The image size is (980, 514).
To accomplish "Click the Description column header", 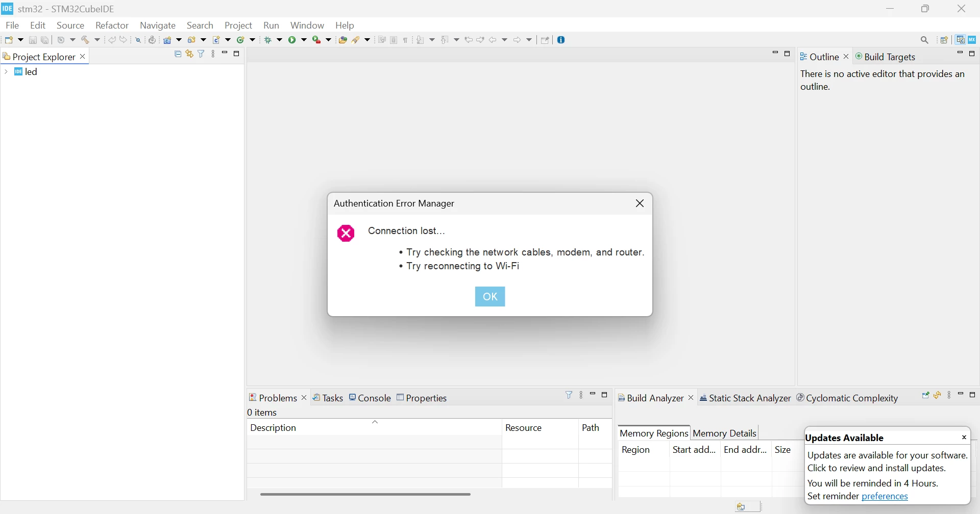I will (375, 427).
